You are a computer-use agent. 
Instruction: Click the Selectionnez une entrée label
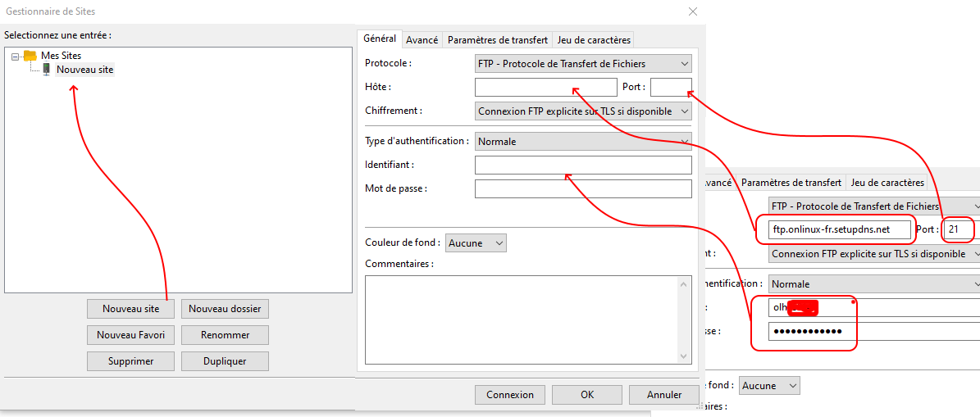pos(57,35)
